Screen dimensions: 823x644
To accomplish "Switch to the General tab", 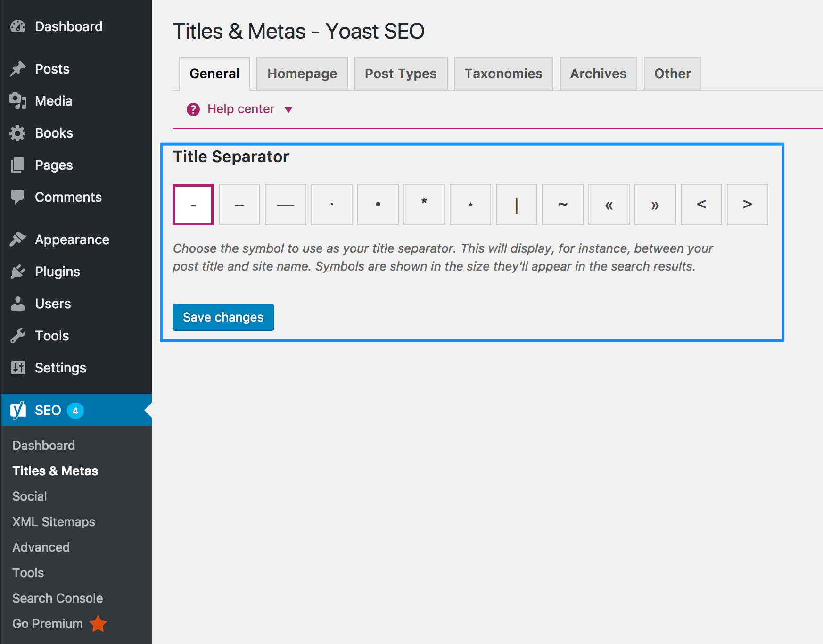I will [x=214, y=74].
